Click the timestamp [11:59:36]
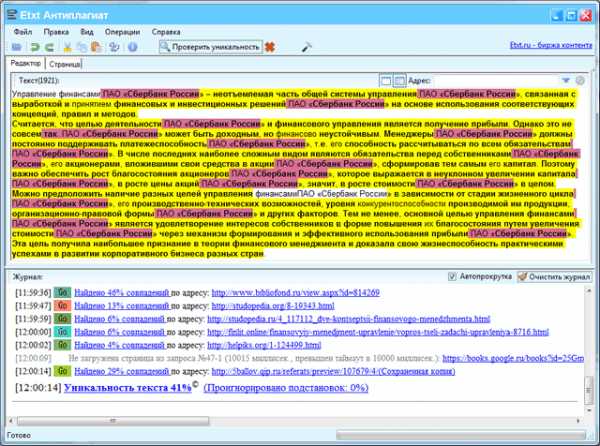The width and height of the screenshot is (600, 446). click(x=33, y=293)
